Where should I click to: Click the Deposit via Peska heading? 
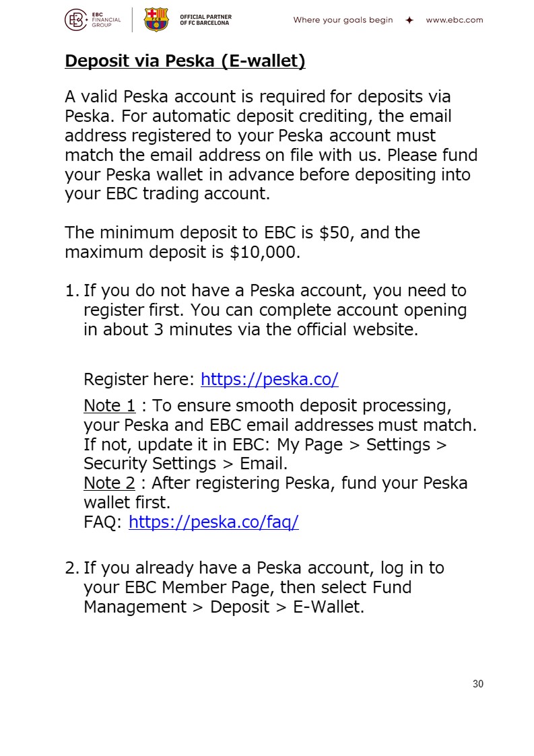185,61
